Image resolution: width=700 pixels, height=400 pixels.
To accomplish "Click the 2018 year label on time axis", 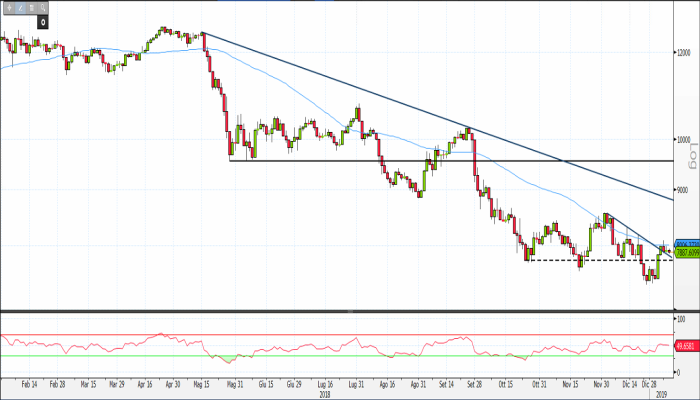I will coord(324,393).
